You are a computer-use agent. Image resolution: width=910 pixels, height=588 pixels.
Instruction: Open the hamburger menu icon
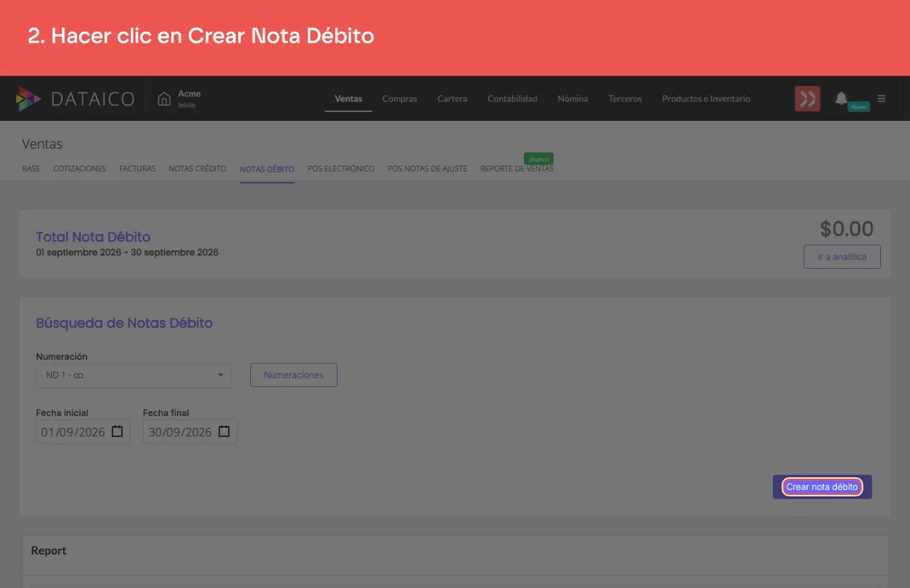pos(882,99)
